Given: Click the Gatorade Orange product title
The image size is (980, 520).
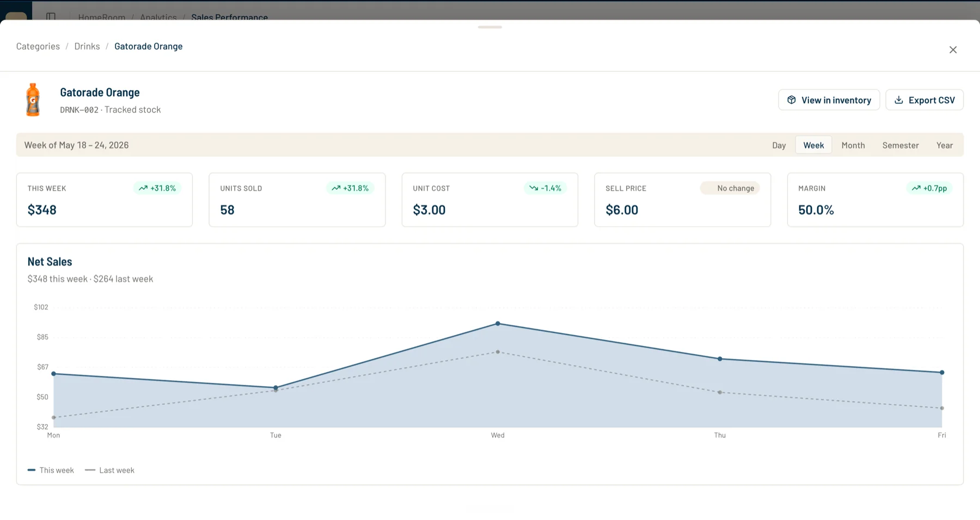Looking at the screenshot, I should [x=100, y=92].
